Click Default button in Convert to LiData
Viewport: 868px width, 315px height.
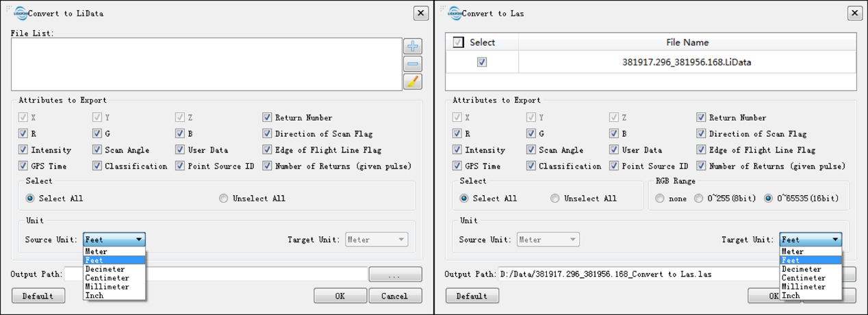[38, 296]
